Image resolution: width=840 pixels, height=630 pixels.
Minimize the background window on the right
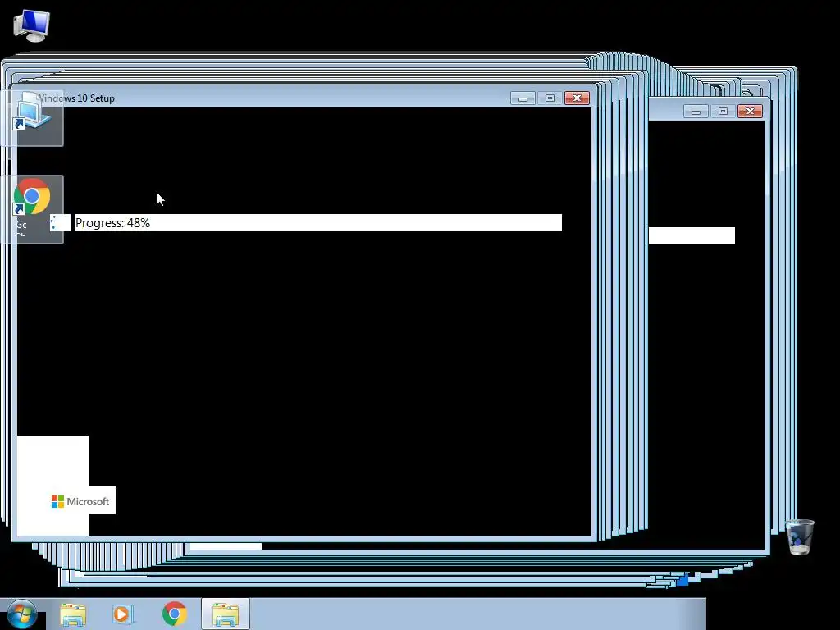696,112
